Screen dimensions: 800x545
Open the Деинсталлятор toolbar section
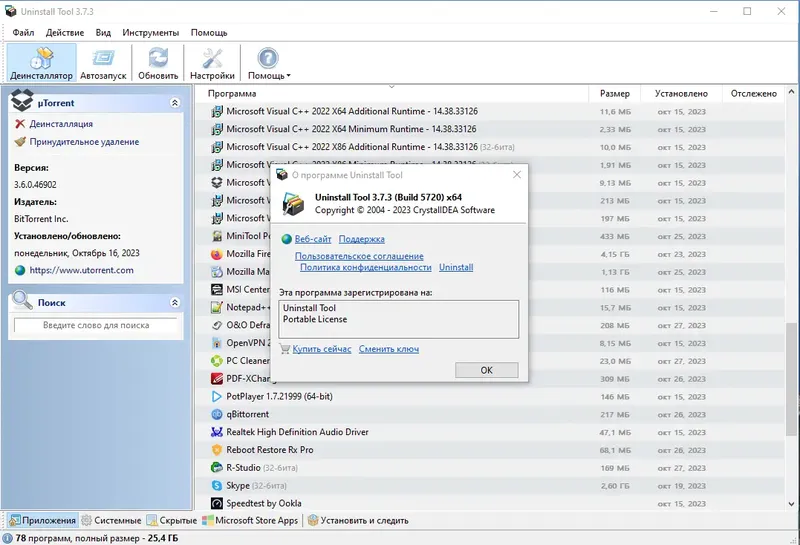[x=41, y=63]
